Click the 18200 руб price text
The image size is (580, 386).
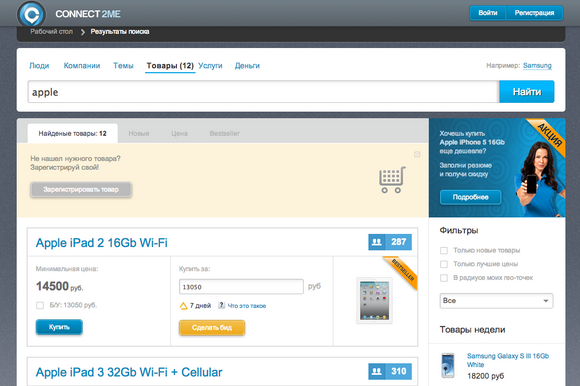[x=486, y=376]
